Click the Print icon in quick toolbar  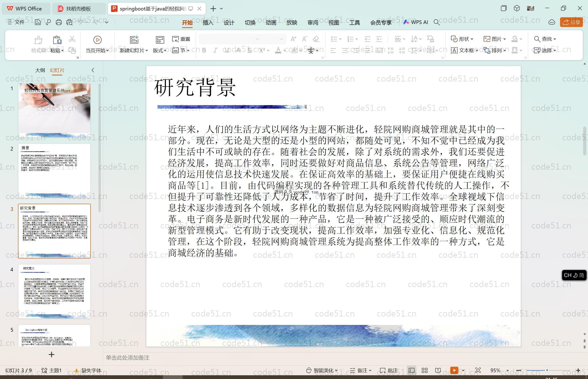tap(59, 22)
